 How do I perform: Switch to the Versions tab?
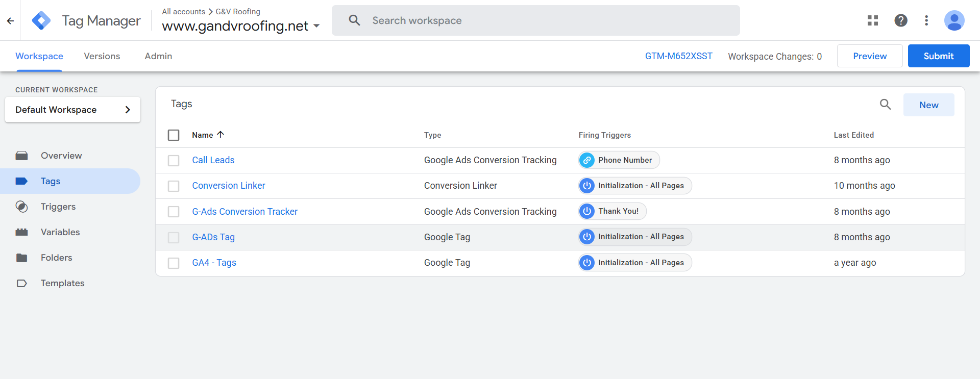point(102,56)
